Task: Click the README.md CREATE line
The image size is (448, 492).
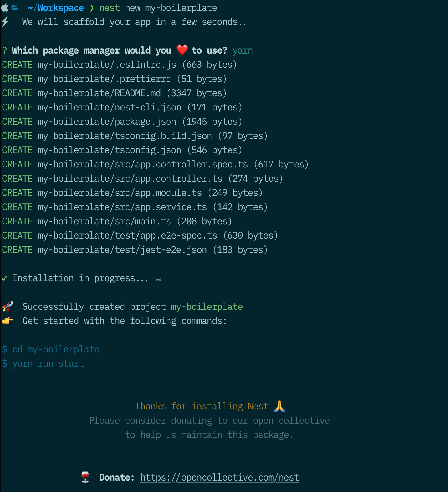Action: point(114,93)
